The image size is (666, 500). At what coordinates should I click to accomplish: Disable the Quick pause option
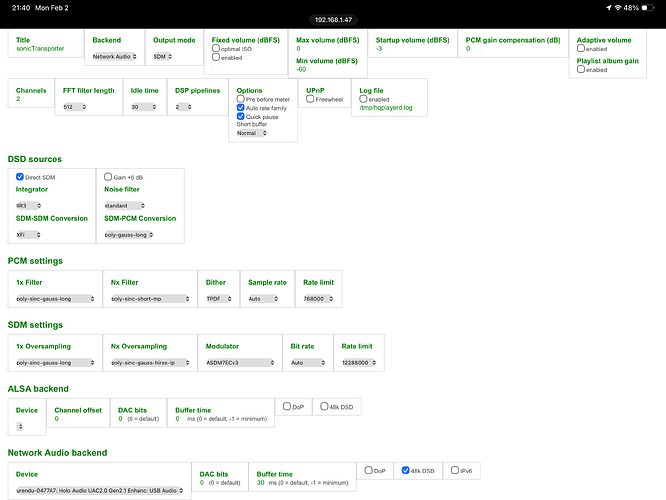point(240,115)
